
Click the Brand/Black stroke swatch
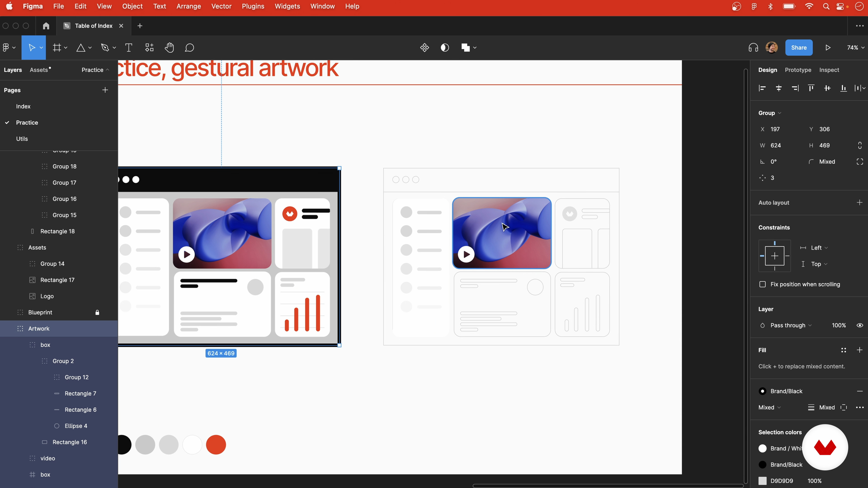[762, 391]
